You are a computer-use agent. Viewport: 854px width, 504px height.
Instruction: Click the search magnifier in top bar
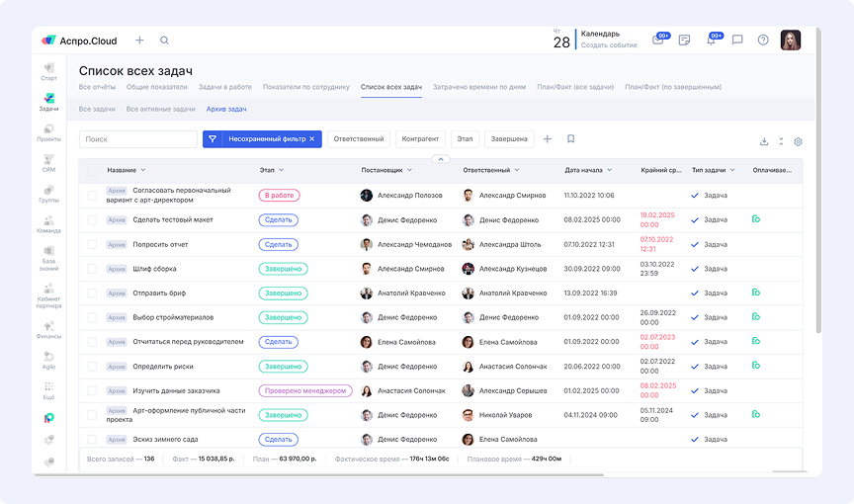tap(164, 41)
